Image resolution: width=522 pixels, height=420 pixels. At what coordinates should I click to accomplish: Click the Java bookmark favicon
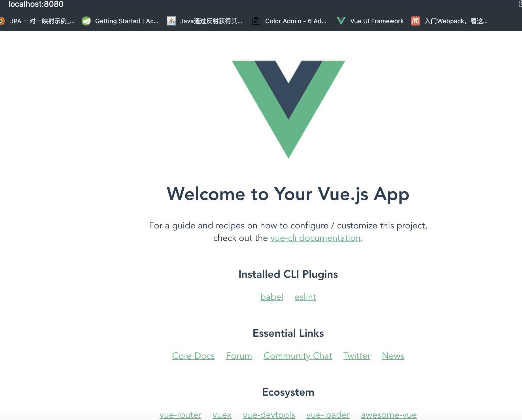(x=171, y=21)
